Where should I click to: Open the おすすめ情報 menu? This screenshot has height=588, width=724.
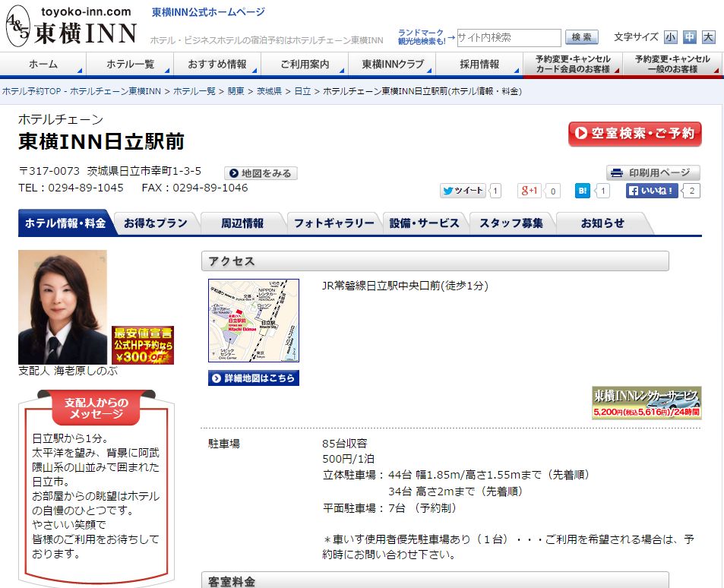click(x=217, y=65)
